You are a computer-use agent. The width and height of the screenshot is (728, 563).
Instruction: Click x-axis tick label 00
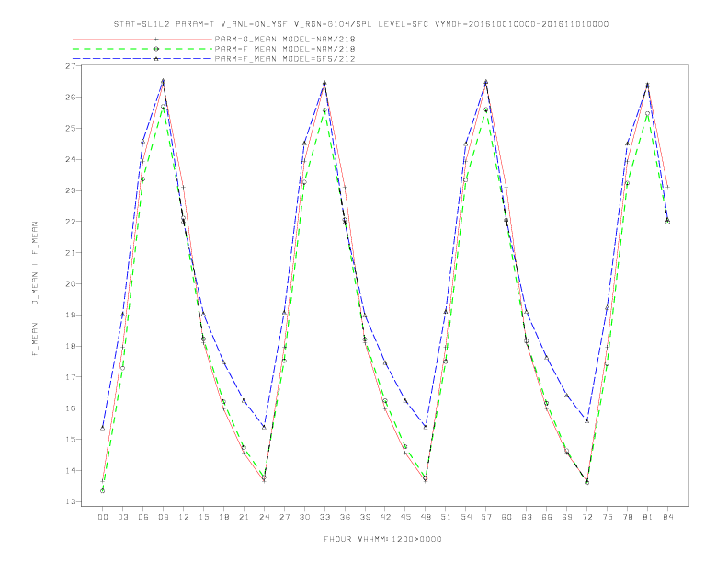[x=103, y=517]
